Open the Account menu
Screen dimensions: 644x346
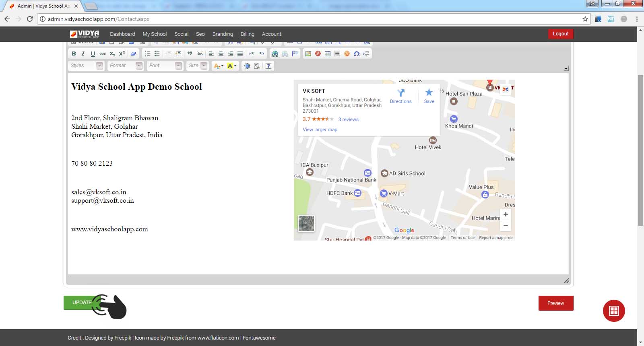click(x=272, y=34)
